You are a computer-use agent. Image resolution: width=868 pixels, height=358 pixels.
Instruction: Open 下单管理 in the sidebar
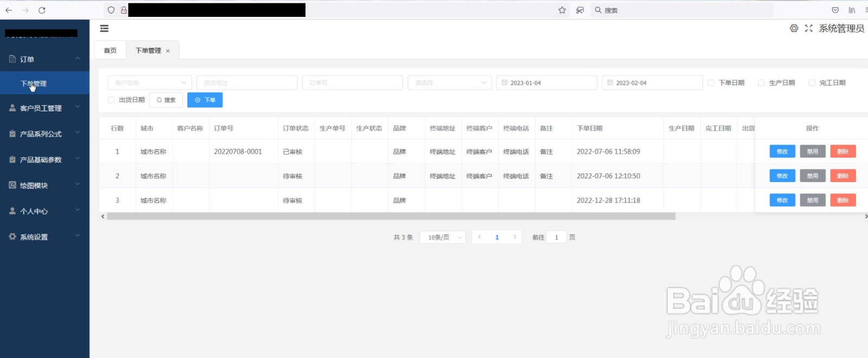pyautogui.click(x=44, y=84)
